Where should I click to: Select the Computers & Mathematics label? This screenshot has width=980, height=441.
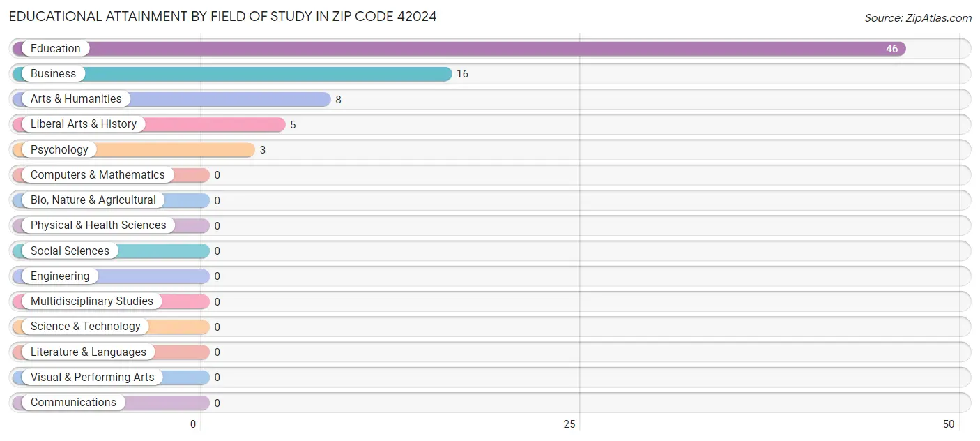tap(98, 175)
